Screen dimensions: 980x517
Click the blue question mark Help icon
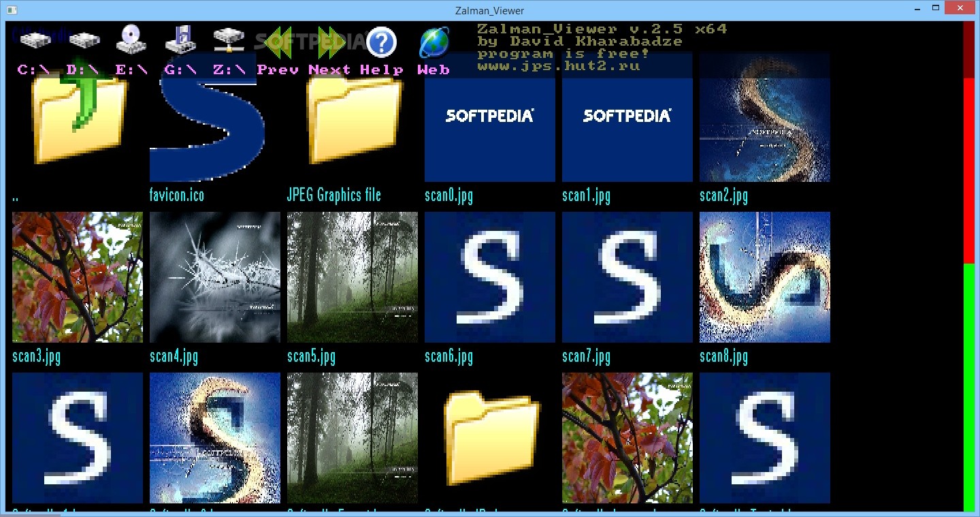pos(381,42)
